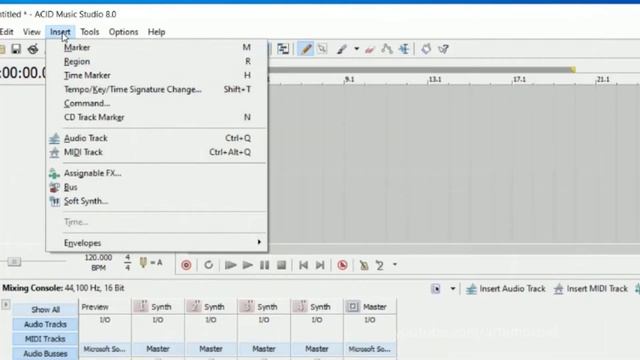Open the View menu
The width and height of the screenshot is (640, 360).
(x=31, y=32)
